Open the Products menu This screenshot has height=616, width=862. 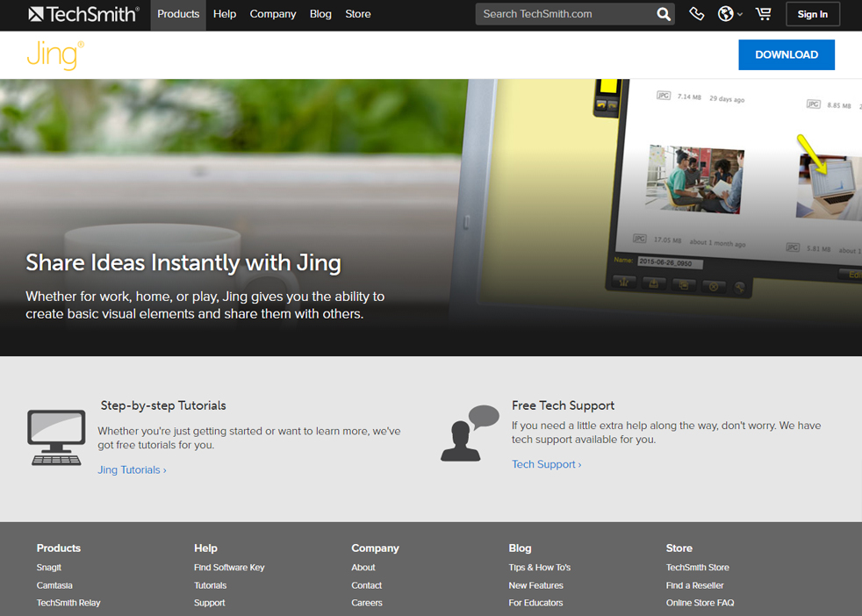pyautogui.click(x=178, y=14)
